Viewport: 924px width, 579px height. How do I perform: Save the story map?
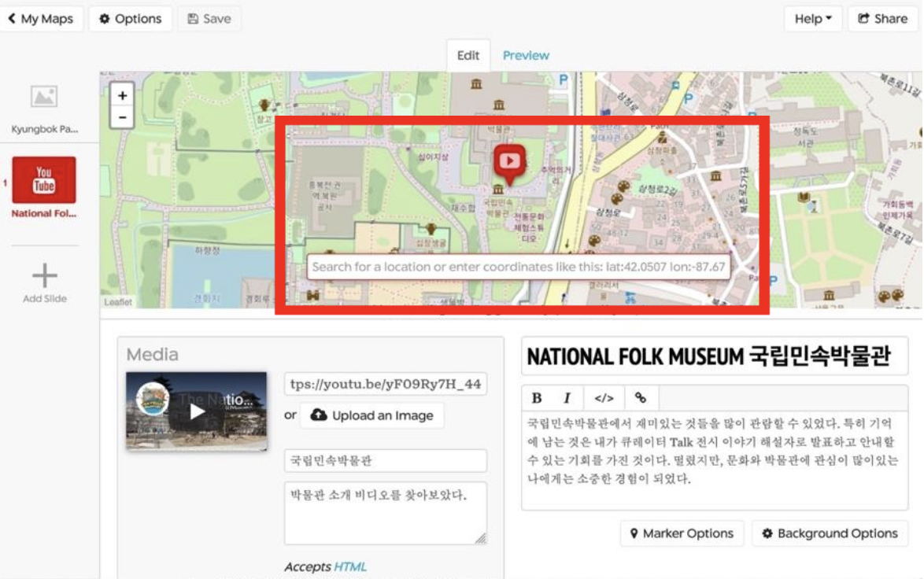pos(209,18)
